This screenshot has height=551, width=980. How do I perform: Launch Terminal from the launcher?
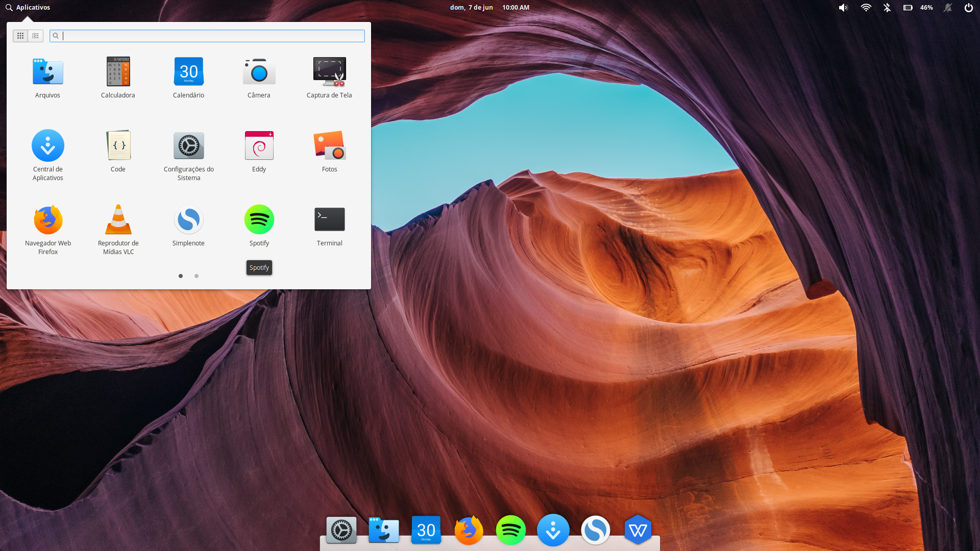coord(329,220)
